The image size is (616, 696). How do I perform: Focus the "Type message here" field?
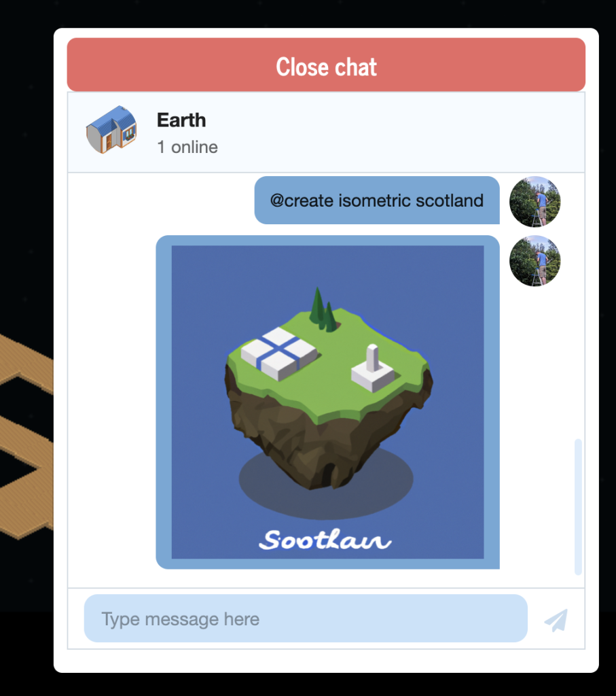306,619
